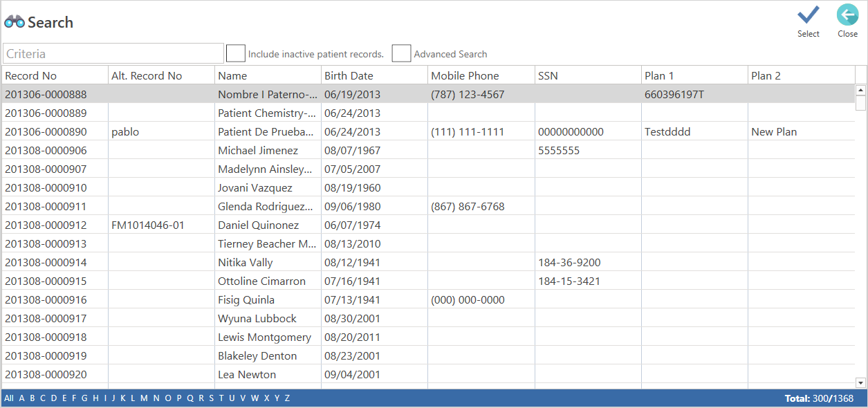Sort by Birth Date column header
Image resolution: width=868 pixels, height=408 pixels.
[x=374, y=75]
